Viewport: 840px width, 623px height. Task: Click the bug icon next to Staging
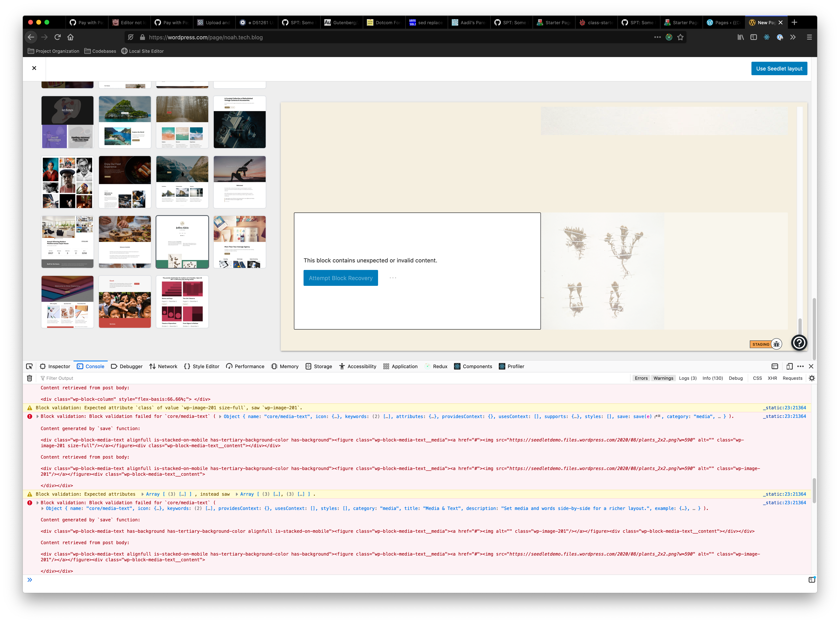pyautogui.click(x=776, y=344)
